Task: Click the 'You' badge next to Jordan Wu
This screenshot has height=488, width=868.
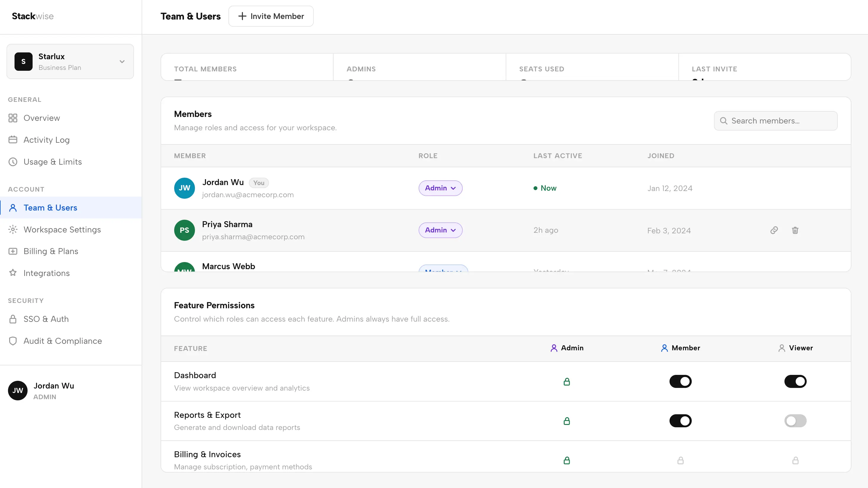Action: 259,182
